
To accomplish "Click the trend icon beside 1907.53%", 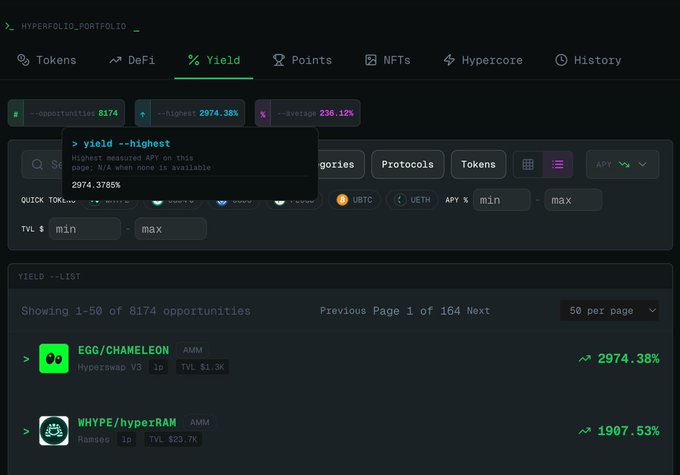I will [585, 431].
